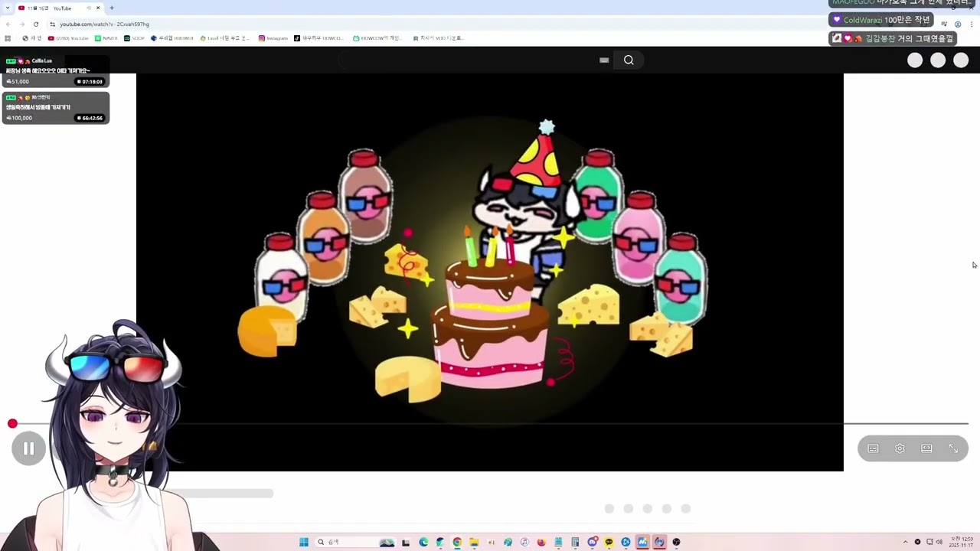This screenshot has height=551, width=980.
Task: Toggle subtitles with the captions icon
Action: (x=873, y=448)
